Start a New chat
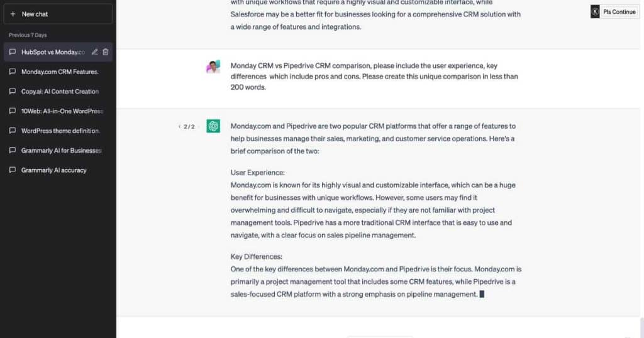 pos(58,14)
